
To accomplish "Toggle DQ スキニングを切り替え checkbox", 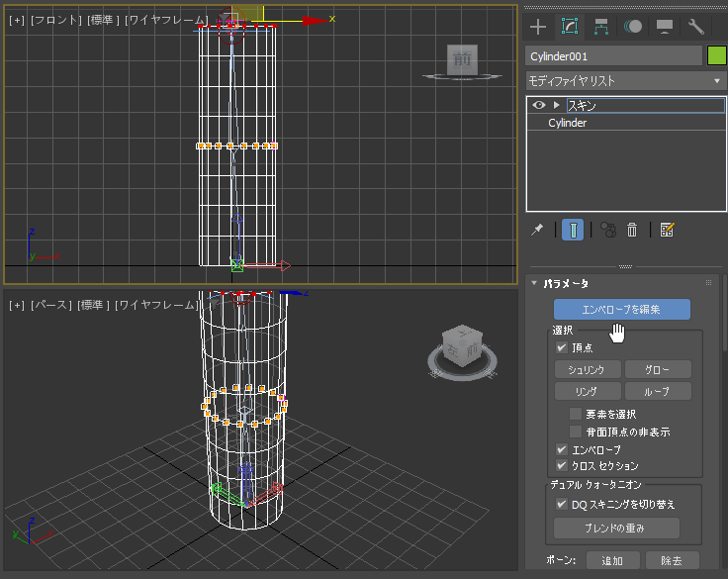I will (x=562, y=504).
